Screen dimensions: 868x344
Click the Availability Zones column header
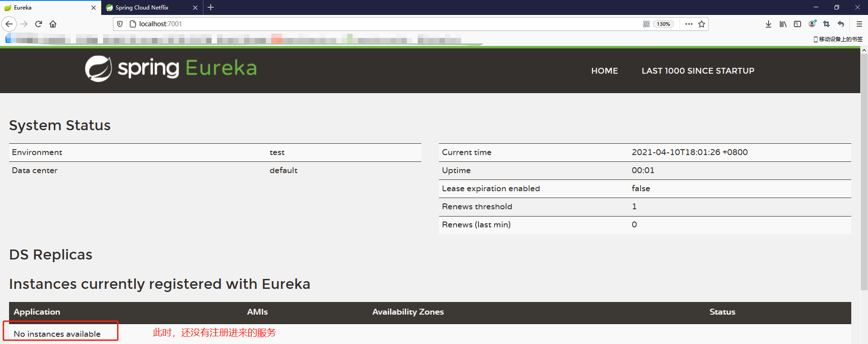pyautogui.click(x=408, y=312)
